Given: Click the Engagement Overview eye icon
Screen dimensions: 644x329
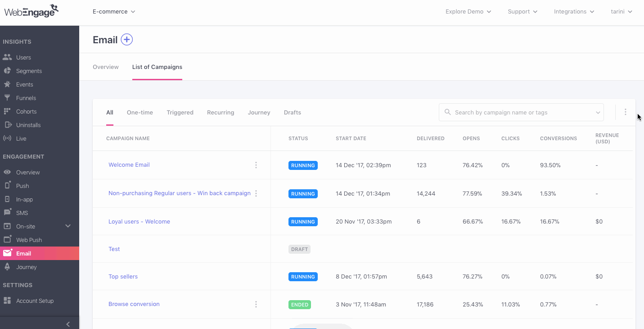Looking at the screenshot, I should [7, 172].
